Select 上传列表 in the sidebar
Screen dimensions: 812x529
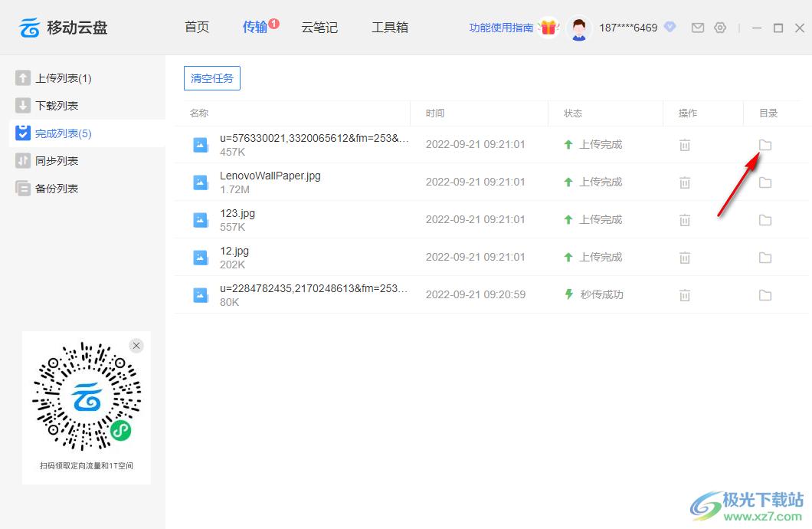point(63,78)
